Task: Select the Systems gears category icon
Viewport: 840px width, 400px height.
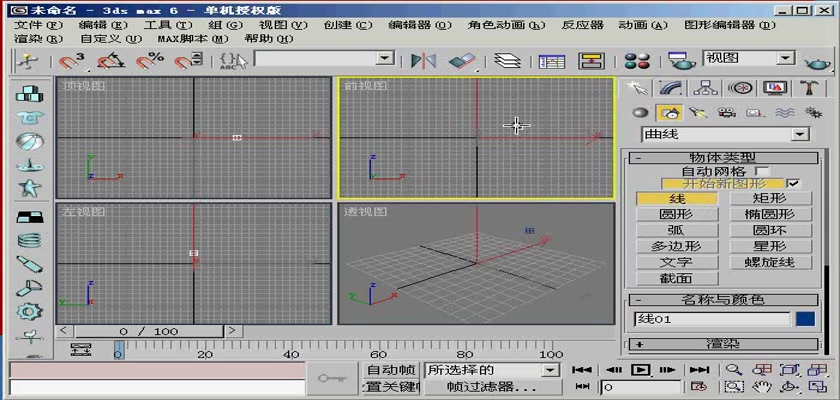Action: 813,112
